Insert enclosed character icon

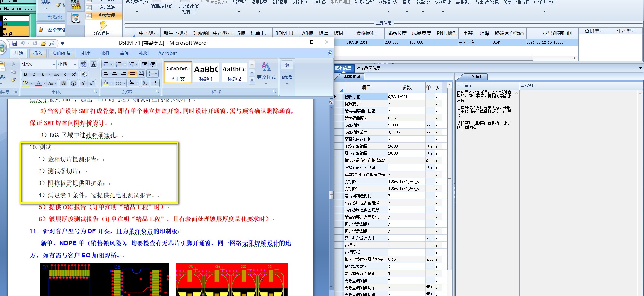(x=73, y=84)
